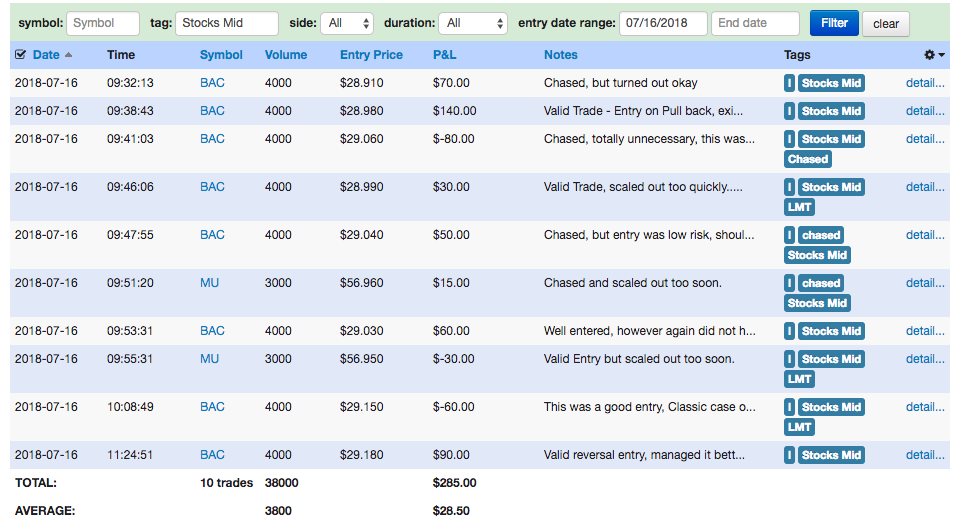
Task: Open detail link for 11:24:51 trade
Action: tap(925, 455)
